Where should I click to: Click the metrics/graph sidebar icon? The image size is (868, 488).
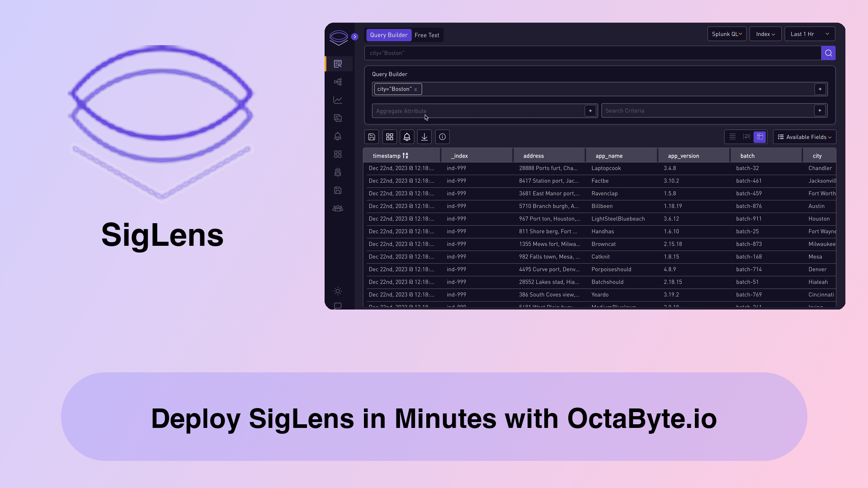click(337, 99)
